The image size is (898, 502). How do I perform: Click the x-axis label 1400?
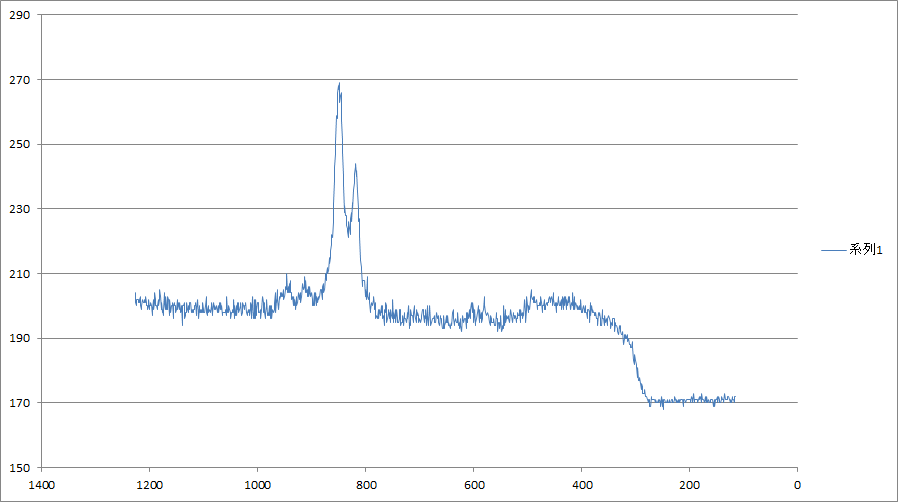tap(42, 485)
